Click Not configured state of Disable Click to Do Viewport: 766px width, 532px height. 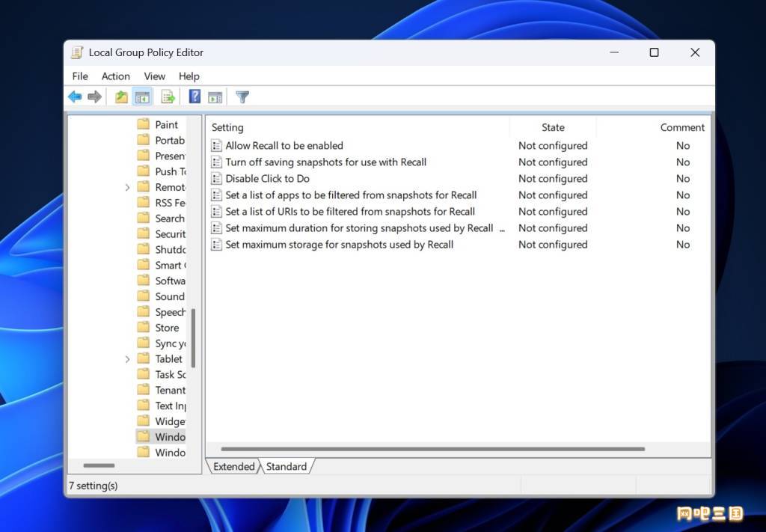coord(553,179)
